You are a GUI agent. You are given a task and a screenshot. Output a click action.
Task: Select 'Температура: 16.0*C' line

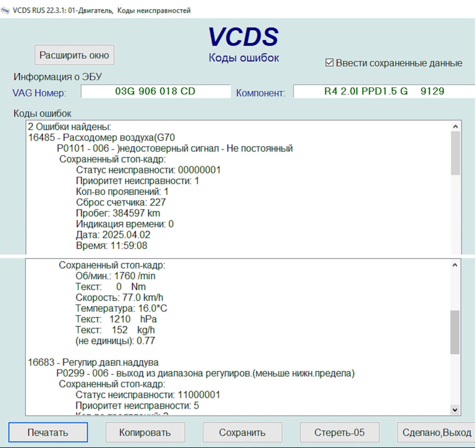(121, 308)
